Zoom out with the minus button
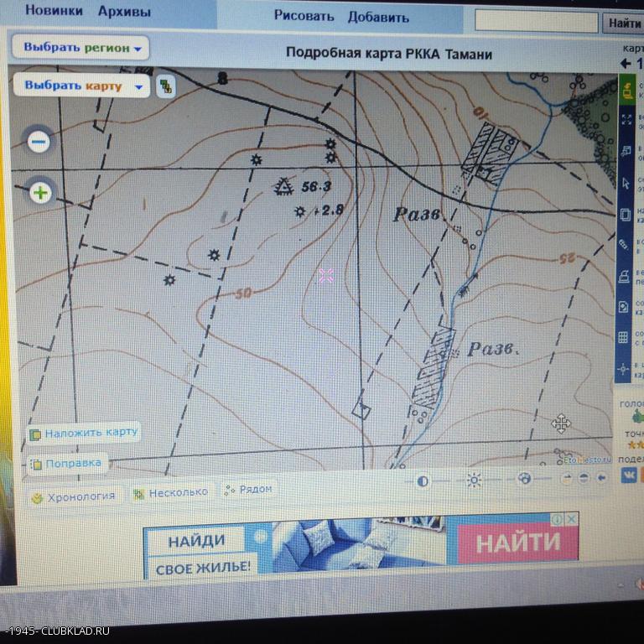This screenshot has height=644, width=644. point(39,142)
